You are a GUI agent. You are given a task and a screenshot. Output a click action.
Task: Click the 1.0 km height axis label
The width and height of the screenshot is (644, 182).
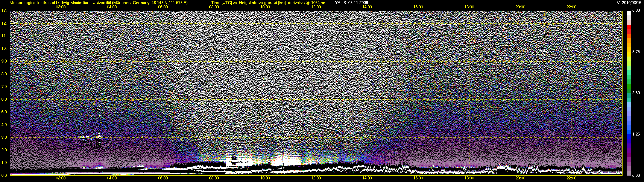coord(4,163)
